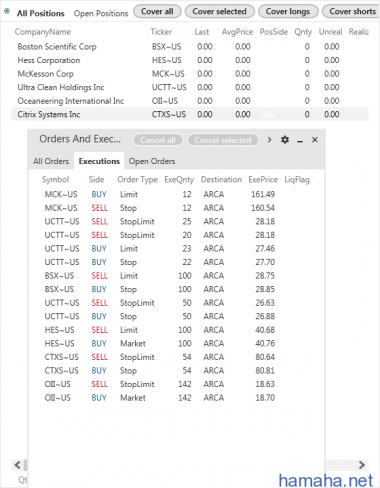Click the BSX~US ticker cell
Screen dimensions: 380x488
coord(167,47)
